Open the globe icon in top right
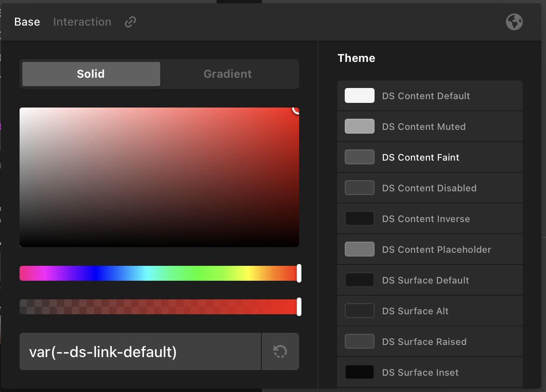The image size is (546, 392). point(514,22)
